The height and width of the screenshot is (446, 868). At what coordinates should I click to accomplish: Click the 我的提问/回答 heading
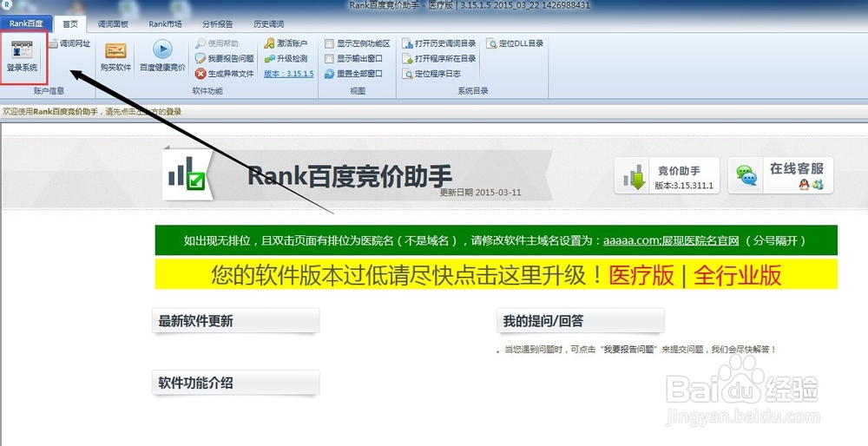pyautogui.click(x=543, y=321)
